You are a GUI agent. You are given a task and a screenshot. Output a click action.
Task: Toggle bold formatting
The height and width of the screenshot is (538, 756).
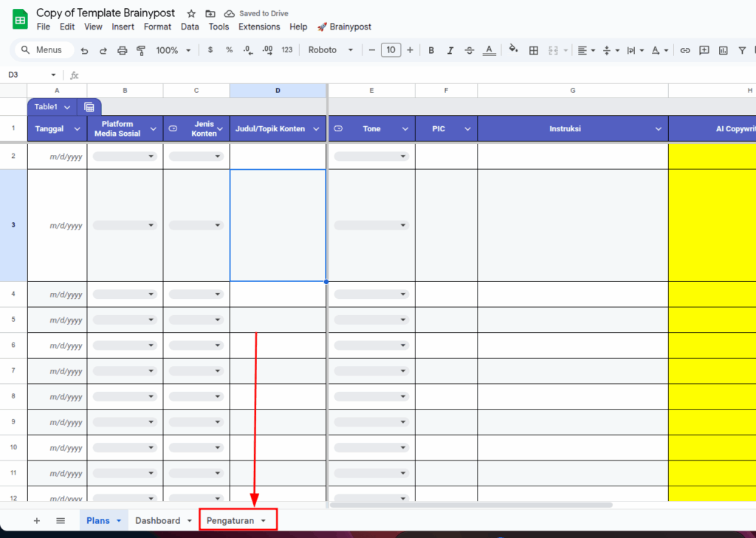point(431,50)
